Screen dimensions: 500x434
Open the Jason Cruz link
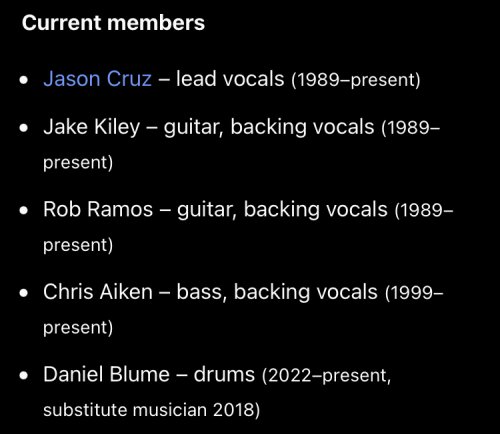tap(97, 79)
